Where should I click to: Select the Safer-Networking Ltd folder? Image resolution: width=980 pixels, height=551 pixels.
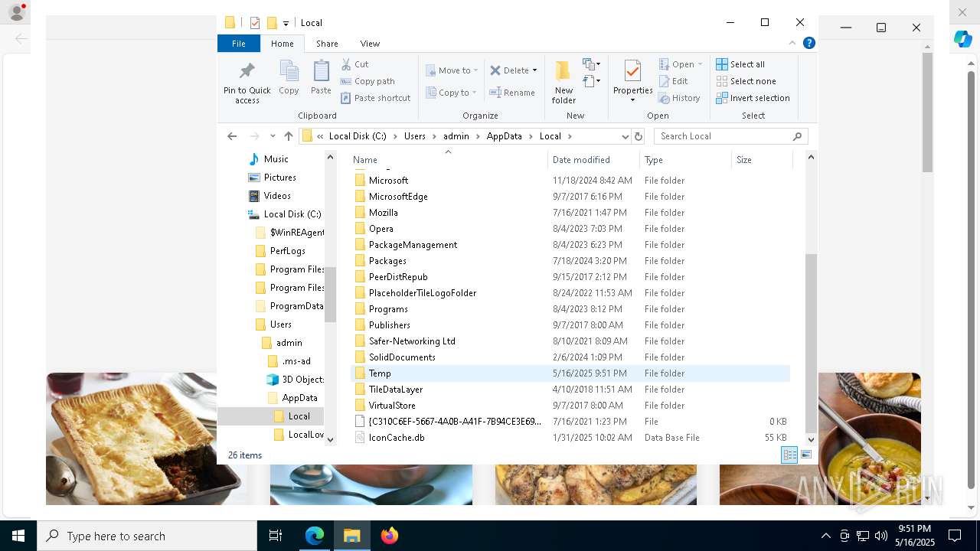570,341
